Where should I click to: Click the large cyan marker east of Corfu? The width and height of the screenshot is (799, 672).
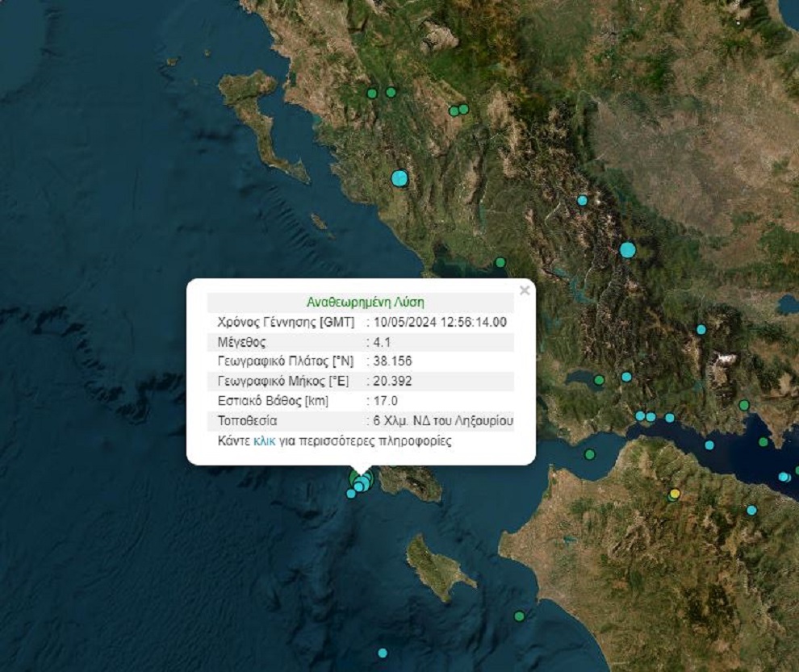(399, 178)
